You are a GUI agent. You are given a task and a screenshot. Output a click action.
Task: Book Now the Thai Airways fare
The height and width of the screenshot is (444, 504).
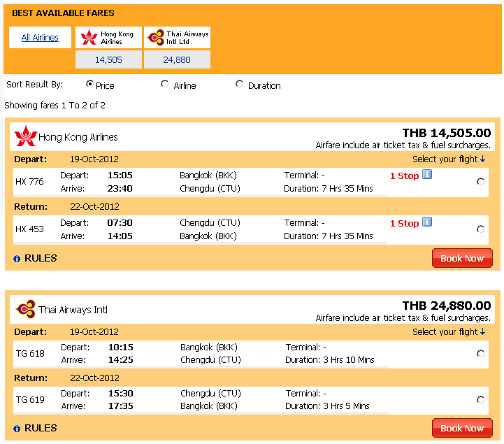point(462,428)
